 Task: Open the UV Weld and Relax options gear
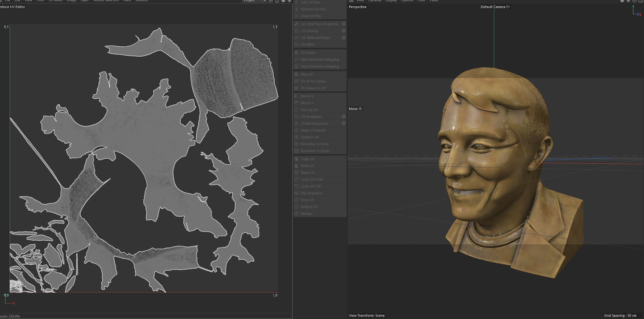[x=343, y=38]
